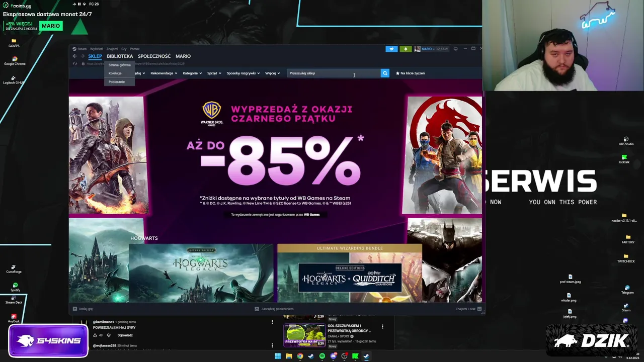Viewport: 644px width, 362px height.
Task: Open the green notifications bell in Steam
Action: pyautogui.click(x=406, y=49)
